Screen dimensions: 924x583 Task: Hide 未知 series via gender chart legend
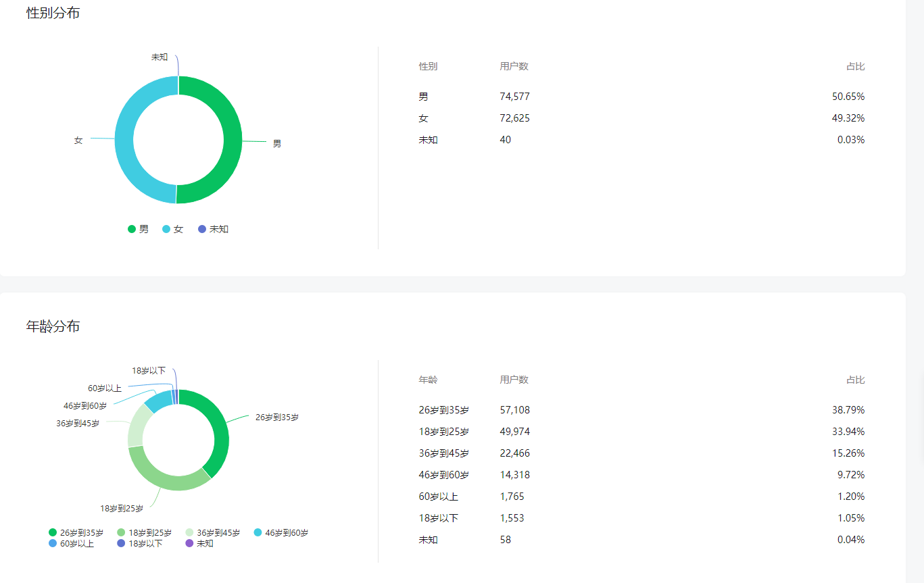213,229
